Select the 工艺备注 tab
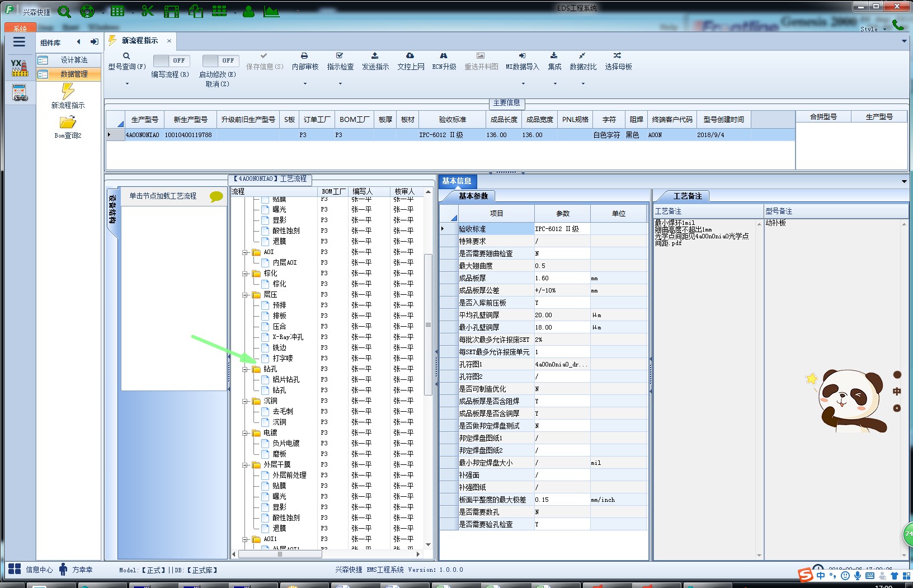Image resolution: width=913 pixels, height=588 pixels. [x=687, y=196]
